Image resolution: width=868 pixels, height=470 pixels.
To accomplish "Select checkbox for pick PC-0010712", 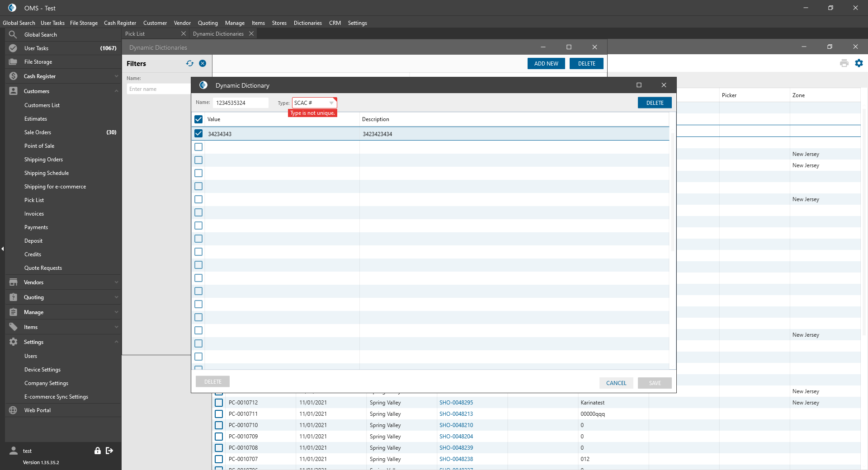I will point(219,402).
